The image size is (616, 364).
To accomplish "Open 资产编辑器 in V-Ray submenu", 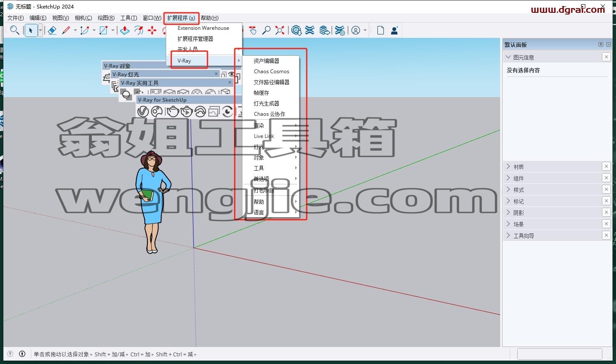I will (x=266, y=61).
